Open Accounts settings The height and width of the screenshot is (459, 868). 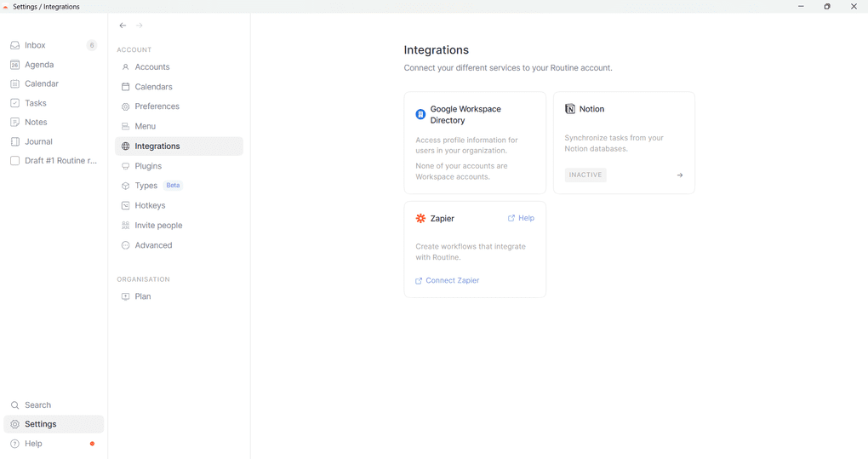[x=179, y=67]
